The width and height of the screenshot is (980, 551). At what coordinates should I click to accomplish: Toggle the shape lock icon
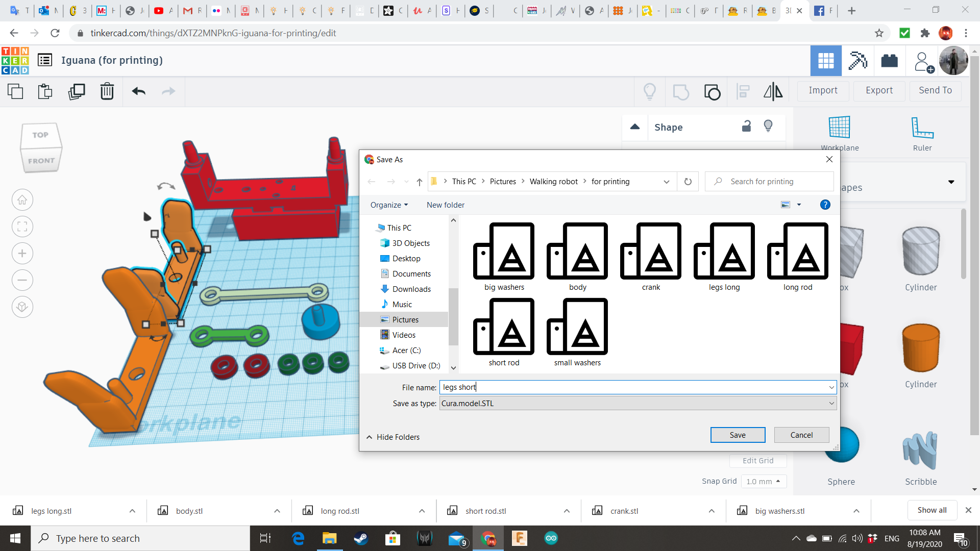(746, 127)
